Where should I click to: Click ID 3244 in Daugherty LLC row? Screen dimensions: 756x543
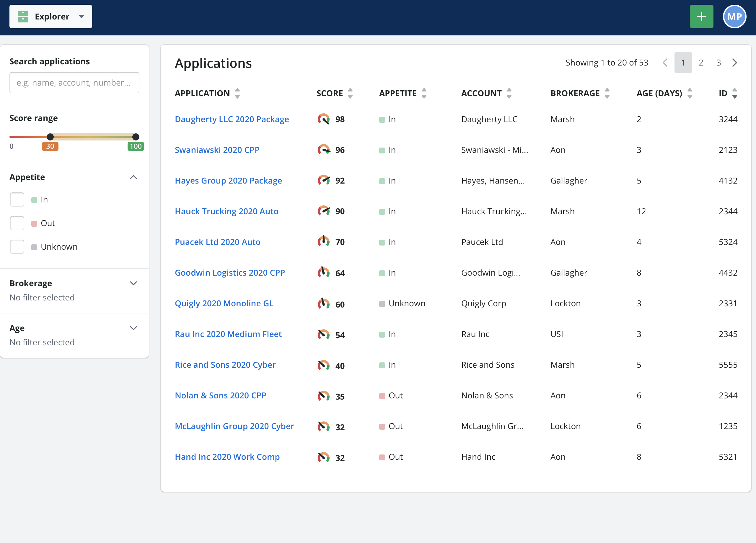[x=728, y=119]
